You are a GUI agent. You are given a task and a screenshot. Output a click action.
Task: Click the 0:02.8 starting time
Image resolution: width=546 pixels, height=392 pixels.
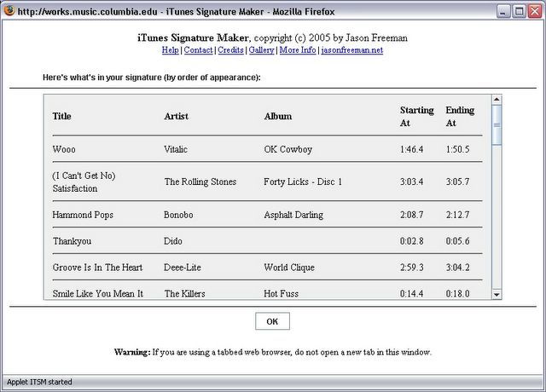(411, 241)
